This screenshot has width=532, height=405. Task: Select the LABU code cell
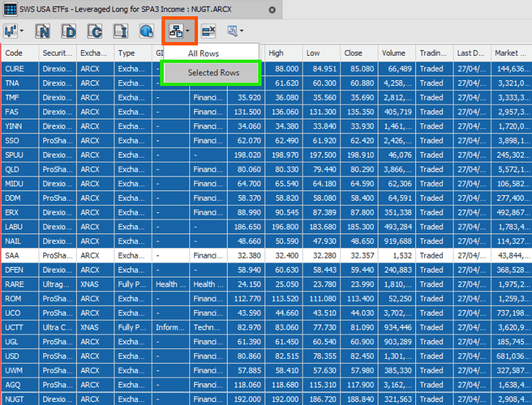pos(20,227)
